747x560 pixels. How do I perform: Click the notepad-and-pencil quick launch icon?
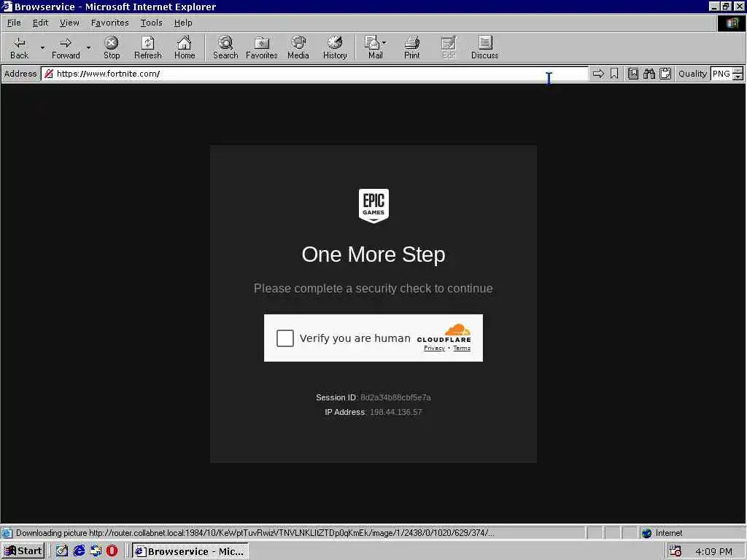[62, 551]
